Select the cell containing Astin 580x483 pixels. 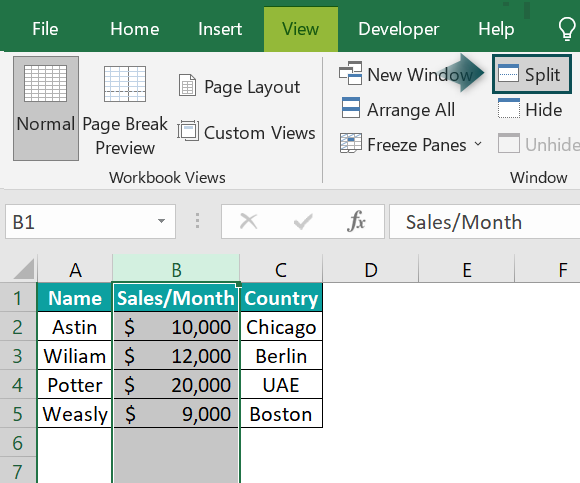(75, 327)
